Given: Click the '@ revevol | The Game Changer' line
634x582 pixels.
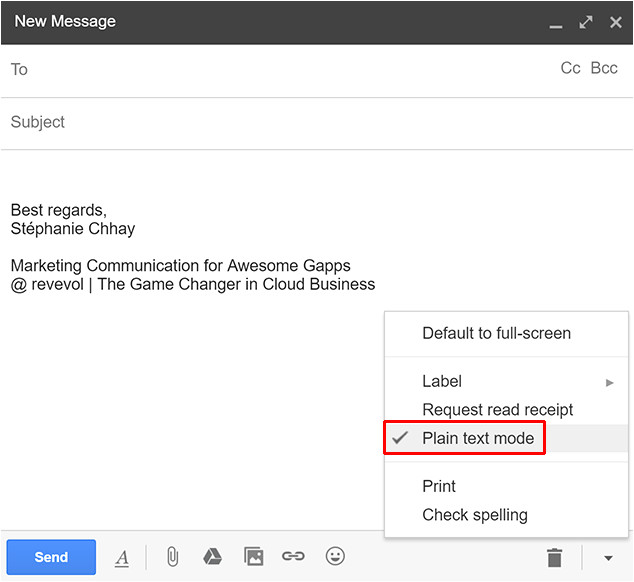Looking at the screenshot, I should coord(192,284).
